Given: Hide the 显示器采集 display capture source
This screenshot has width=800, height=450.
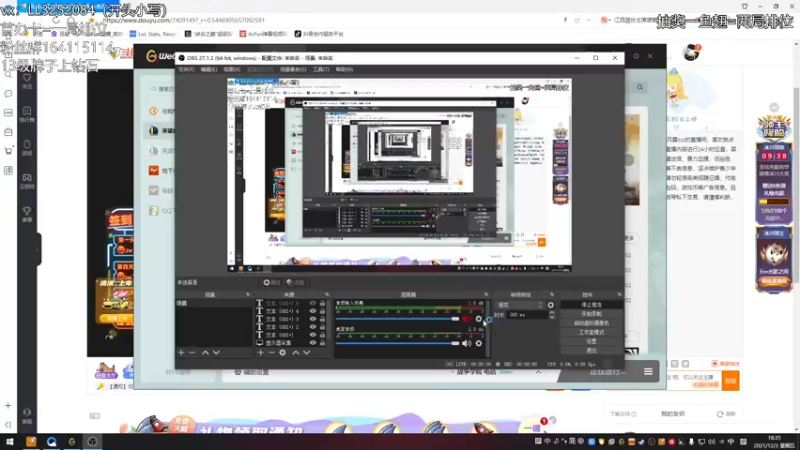Looking at the screenshot, I should pos(313,343).
